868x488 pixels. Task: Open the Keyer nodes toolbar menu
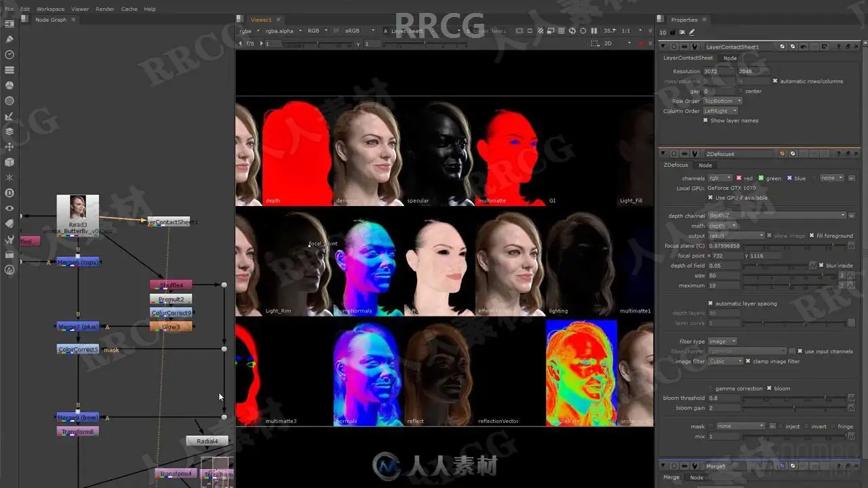[x=9, y=117]
